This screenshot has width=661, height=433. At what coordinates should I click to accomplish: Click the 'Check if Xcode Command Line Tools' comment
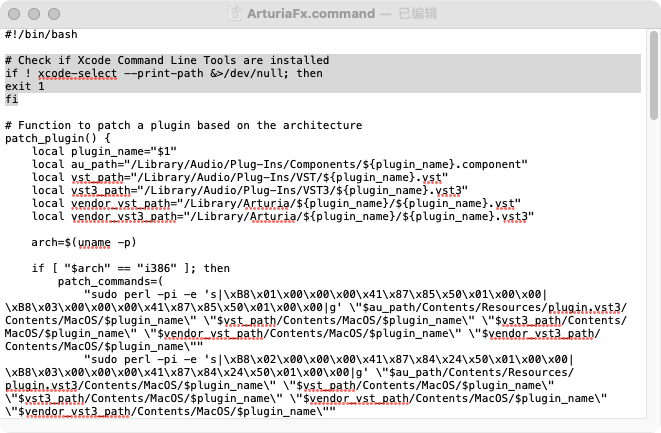tap(167, 60)
